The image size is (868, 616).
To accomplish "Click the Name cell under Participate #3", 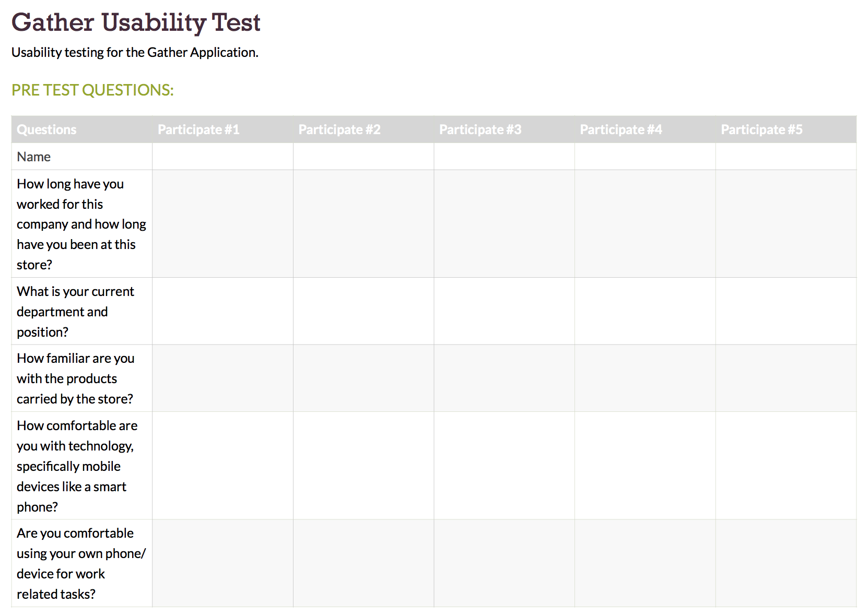I will coord(504,157).
